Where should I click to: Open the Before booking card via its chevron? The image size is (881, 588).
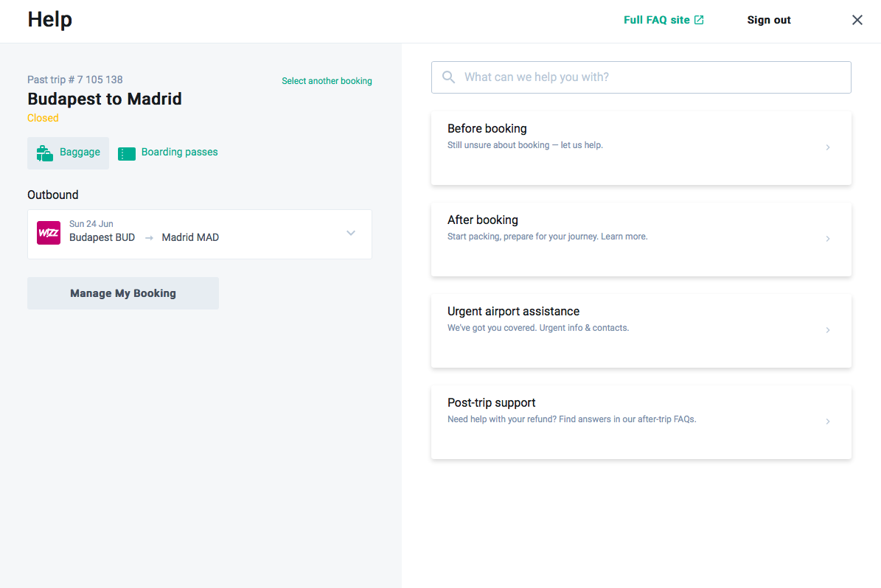(827, 147)
